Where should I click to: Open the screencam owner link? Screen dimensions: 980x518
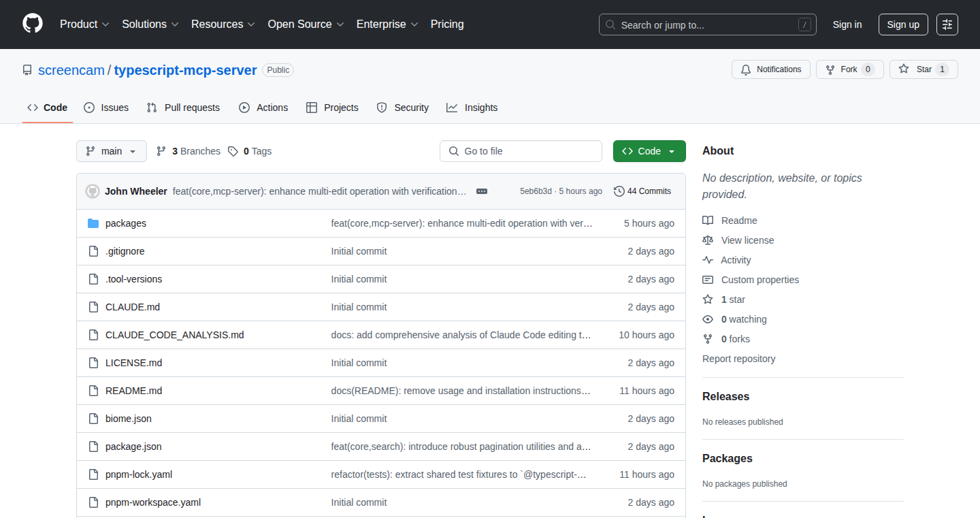[71, 70]
